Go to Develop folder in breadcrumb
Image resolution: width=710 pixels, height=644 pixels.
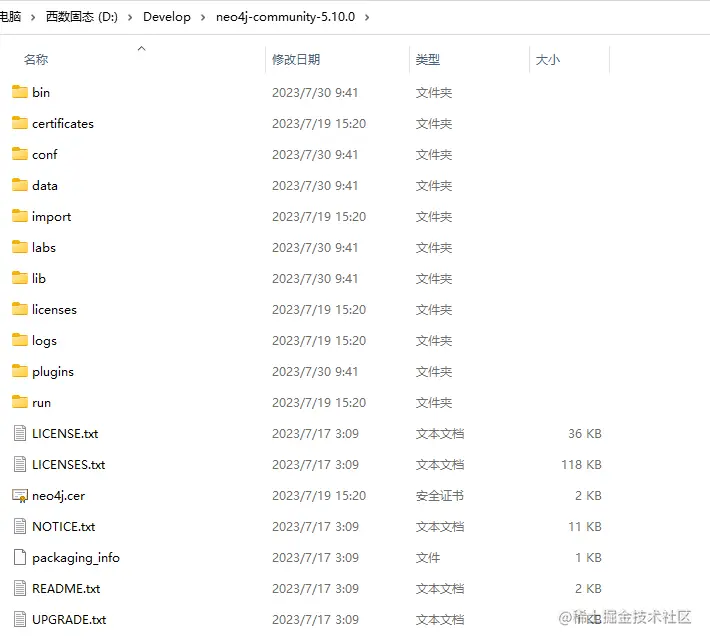click(x=167, y=17)
